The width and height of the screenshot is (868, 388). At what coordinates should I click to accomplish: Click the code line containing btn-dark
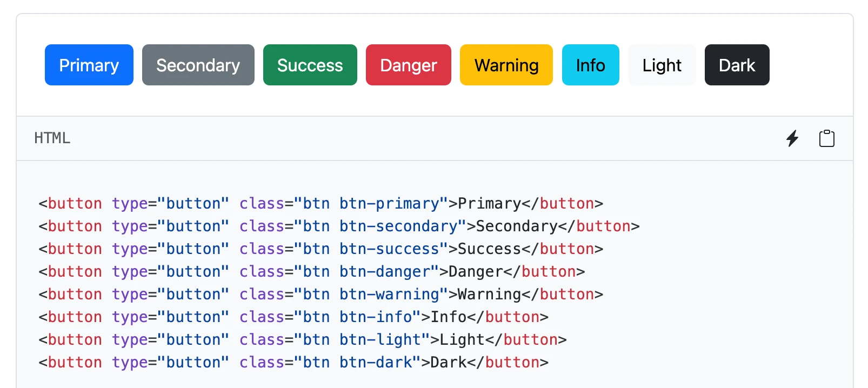[x=293, y=363]
